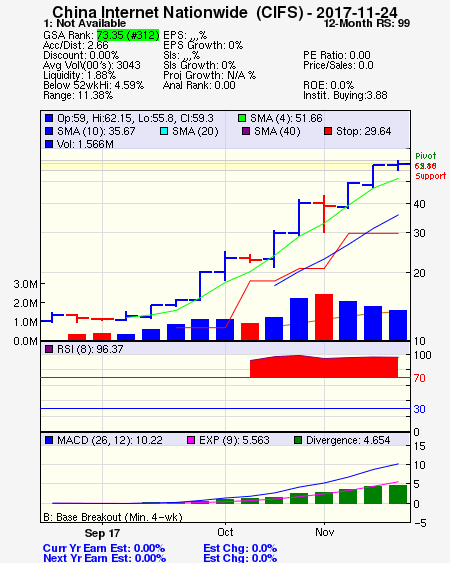Click the PE Ratio: 0.00 text
Screen dimensions: 450x563
pyautogui.click(x=337, y=55)
